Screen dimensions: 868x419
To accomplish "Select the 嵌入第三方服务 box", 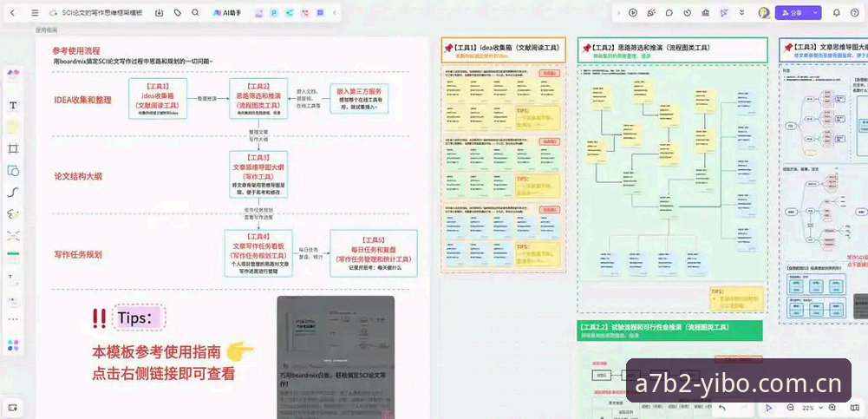I will 359,99.
